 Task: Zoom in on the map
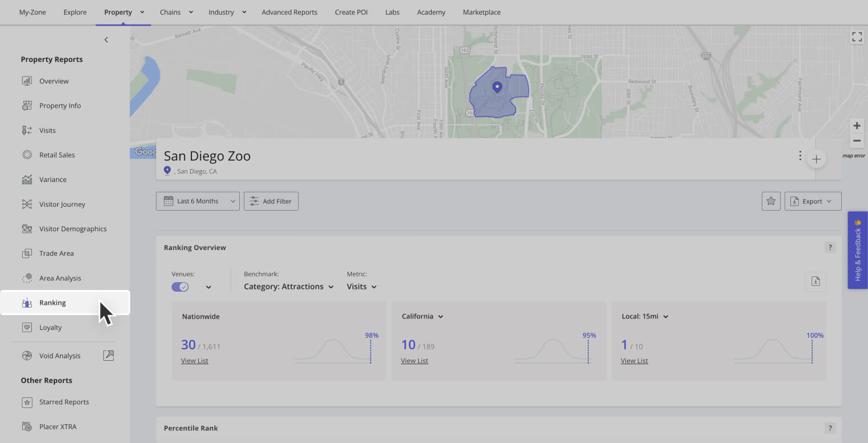click(x=857, y=126)
